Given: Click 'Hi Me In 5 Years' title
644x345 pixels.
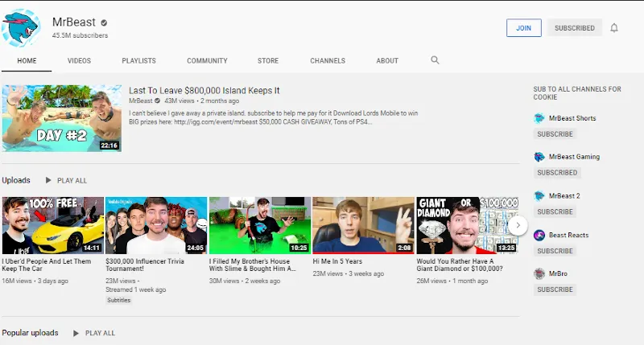Looking at the screenshot, I should (337, 261).
